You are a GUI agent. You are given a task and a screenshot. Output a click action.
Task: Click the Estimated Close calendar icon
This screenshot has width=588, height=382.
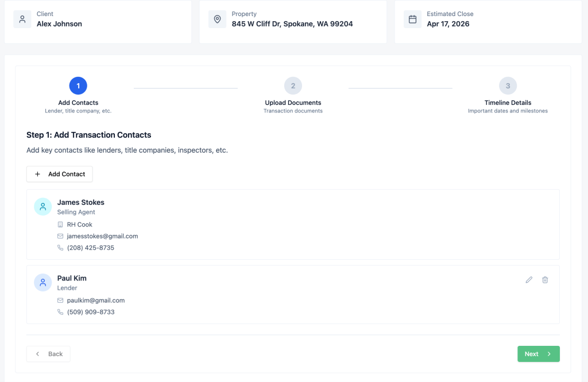pos(412,19)
